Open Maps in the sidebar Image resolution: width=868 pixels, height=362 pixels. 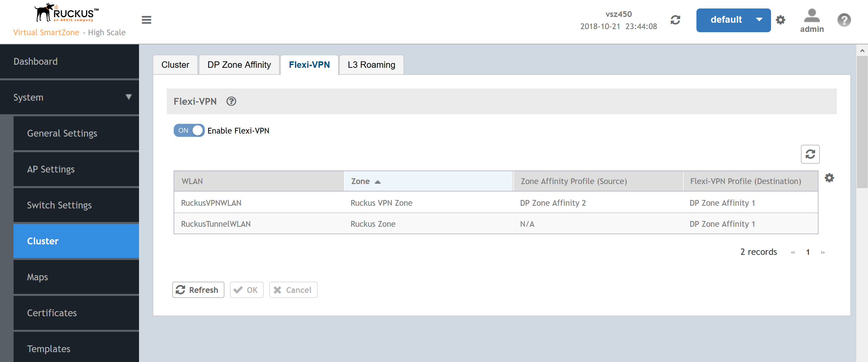point(76,277)
